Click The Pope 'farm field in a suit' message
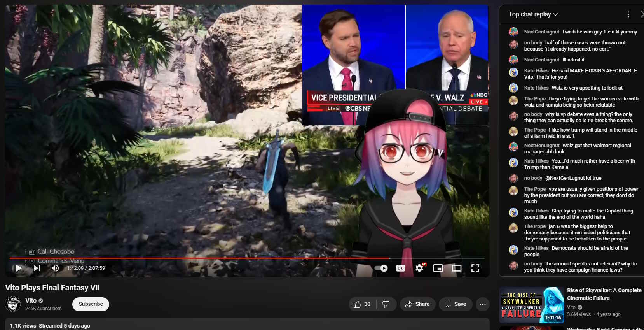Viewport: 644px width, 330px height. click(x=581, y=133)
